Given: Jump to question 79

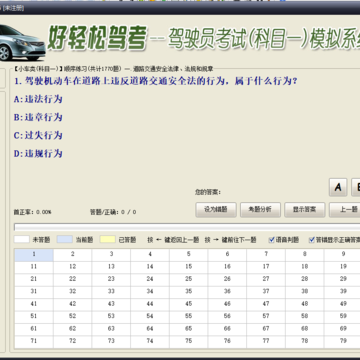Looking at the screenshot, I should [x=343, y=341].
